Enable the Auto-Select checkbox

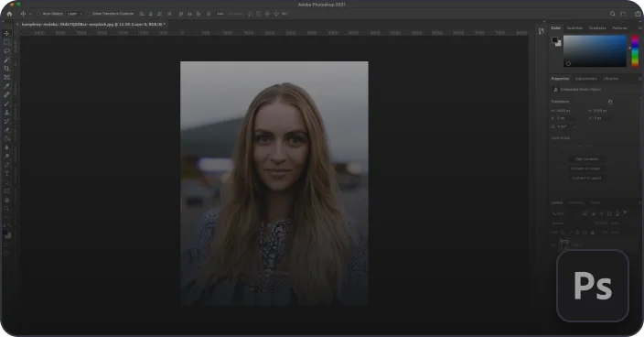pyautogui.click(x=38, y=14)
